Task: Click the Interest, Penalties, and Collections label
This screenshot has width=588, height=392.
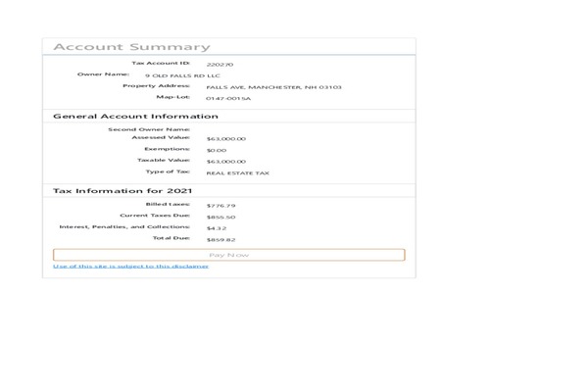Action: point(124,226)
